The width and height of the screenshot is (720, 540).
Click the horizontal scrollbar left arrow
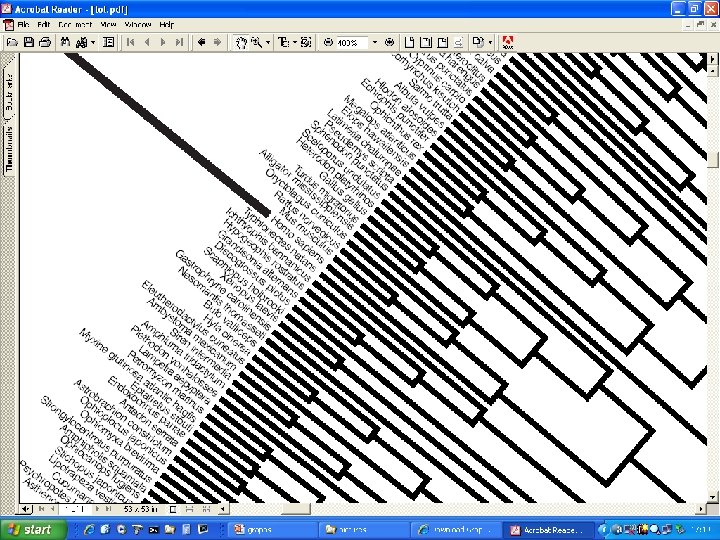[x=223, y=509]
